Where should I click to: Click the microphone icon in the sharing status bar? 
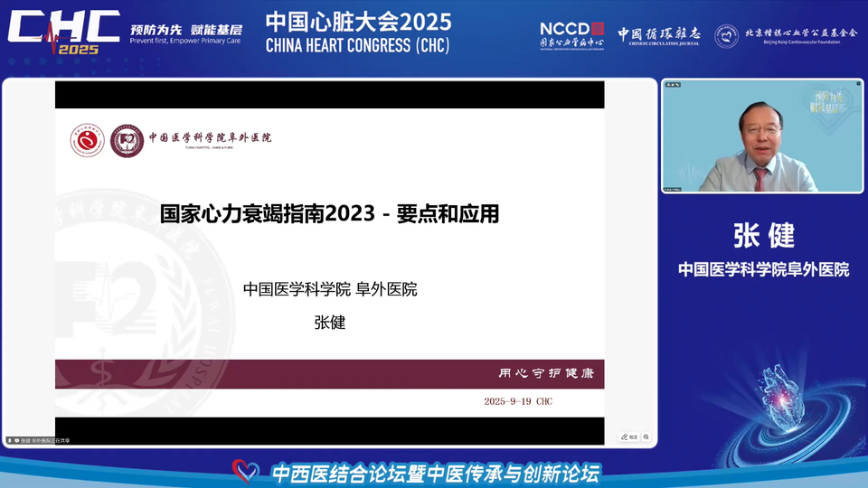(x=9, y=440)
